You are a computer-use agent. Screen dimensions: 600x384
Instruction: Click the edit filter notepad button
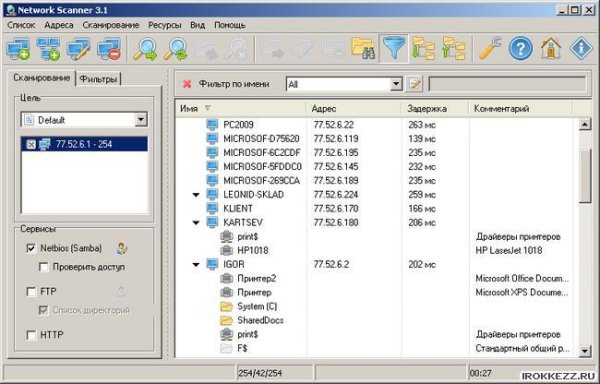coord(414,84)
